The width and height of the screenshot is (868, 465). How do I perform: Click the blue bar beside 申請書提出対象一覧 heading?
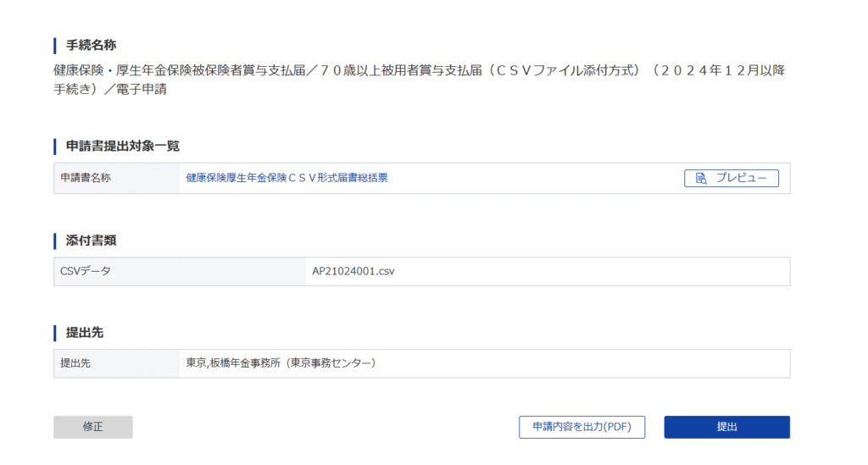point(55,147)
